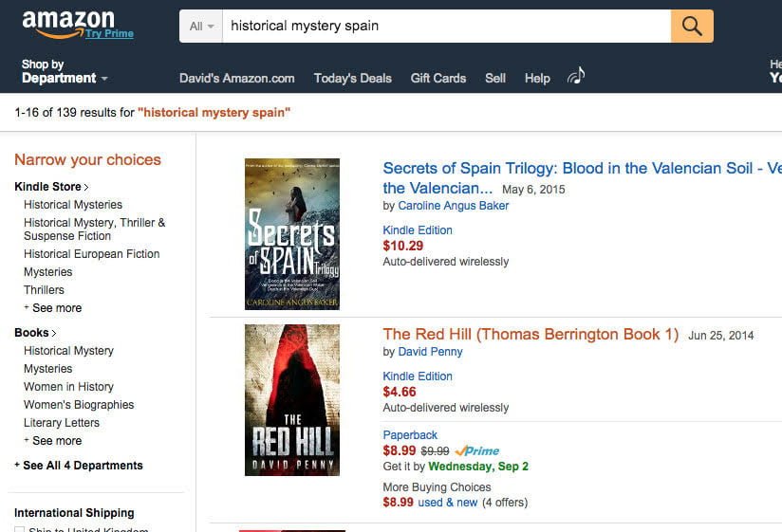Filter by Historical European Fiction category
This screenshot has width=782, height=532.
pos(91,254)
